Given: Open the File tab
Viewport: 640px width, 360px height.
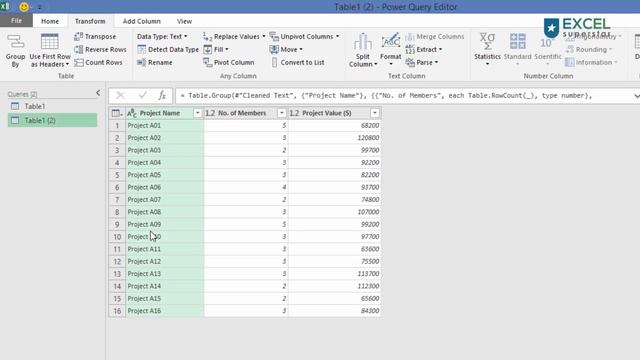Looking at the screenshot, I should coord(16,21).
